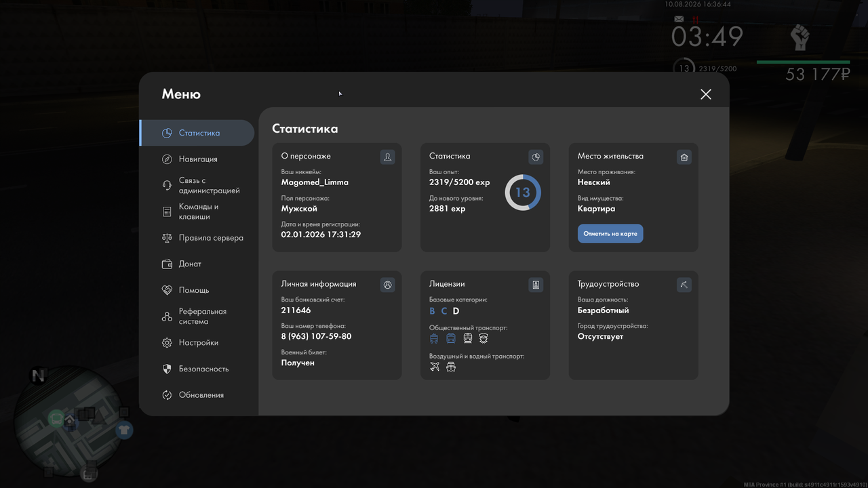Click the Отметить на карте button
Screen dimensions: 868x488
[x=610, y=234]
